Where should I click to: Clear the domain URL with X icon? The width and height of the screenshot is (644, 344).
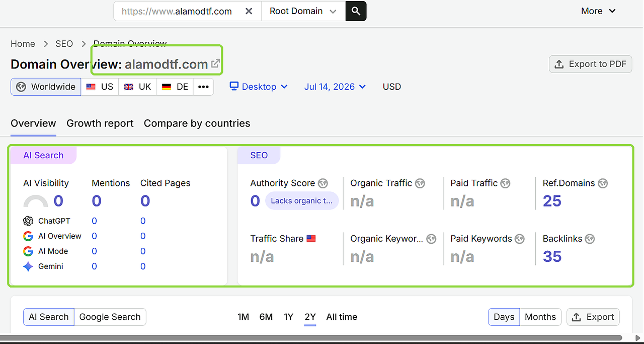249,11
